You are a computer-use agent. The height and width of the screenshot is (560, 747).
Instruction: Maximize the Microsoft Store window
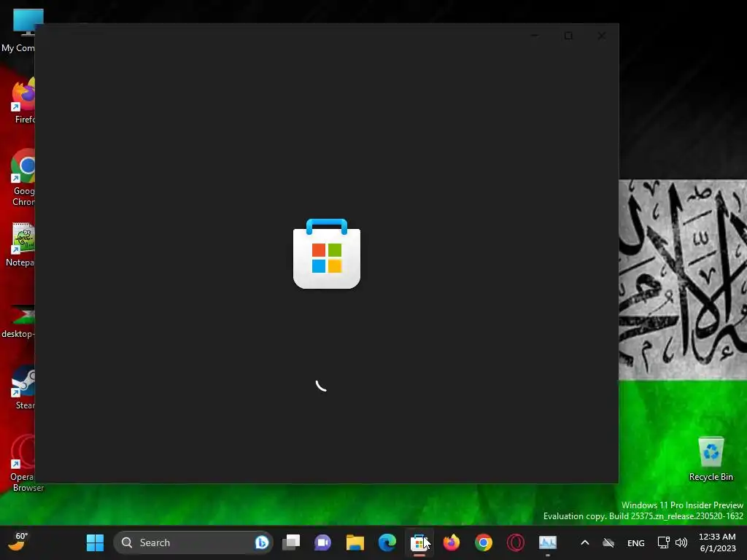tap(568, 36)
